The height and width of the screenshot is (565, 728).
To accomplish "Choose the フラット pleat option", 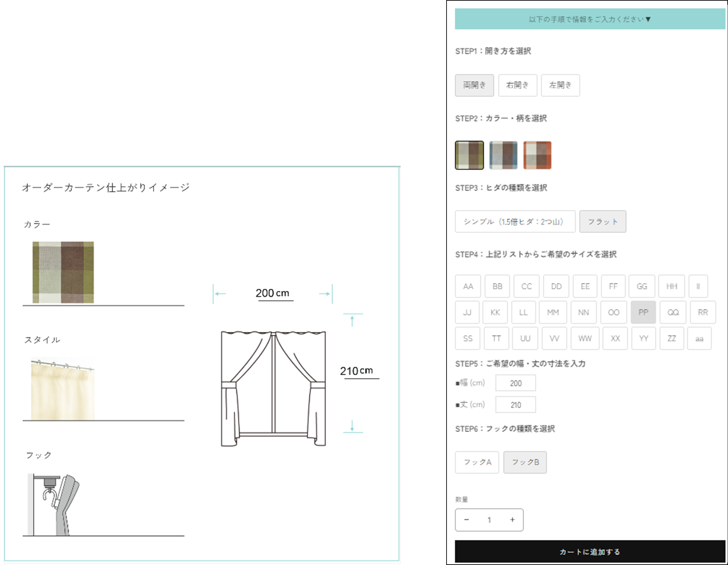I will click(x=602, y=221).
